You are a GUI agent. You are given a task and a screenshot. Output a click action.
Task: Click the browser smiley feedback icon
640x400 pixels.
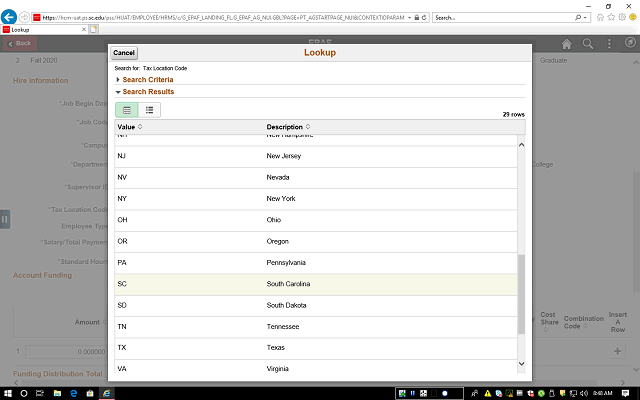pyautogui.click(x=633, y=17)
